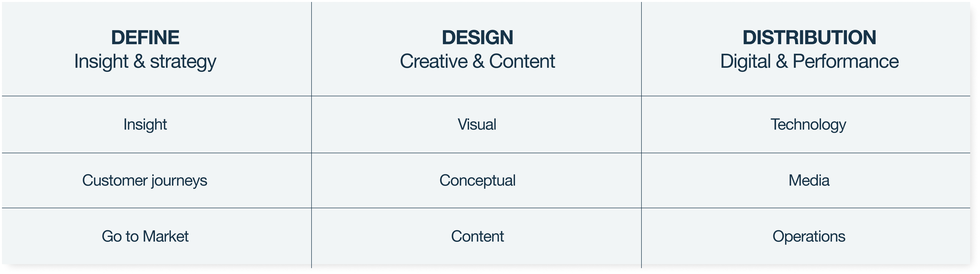This screenshot has height=274, width=980.
Task: Click the DISTRIBUTION column heading
Action: (x=809, y=37)
